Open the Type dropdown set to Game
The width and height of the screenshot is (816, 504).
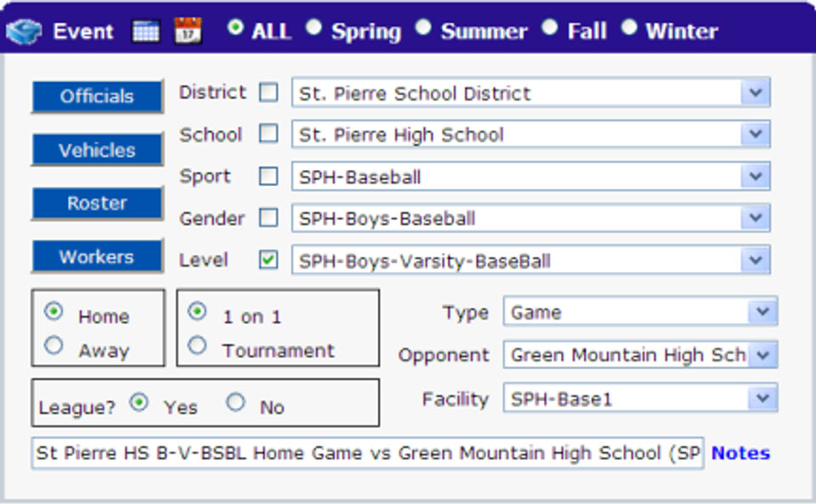click(762, 312)
